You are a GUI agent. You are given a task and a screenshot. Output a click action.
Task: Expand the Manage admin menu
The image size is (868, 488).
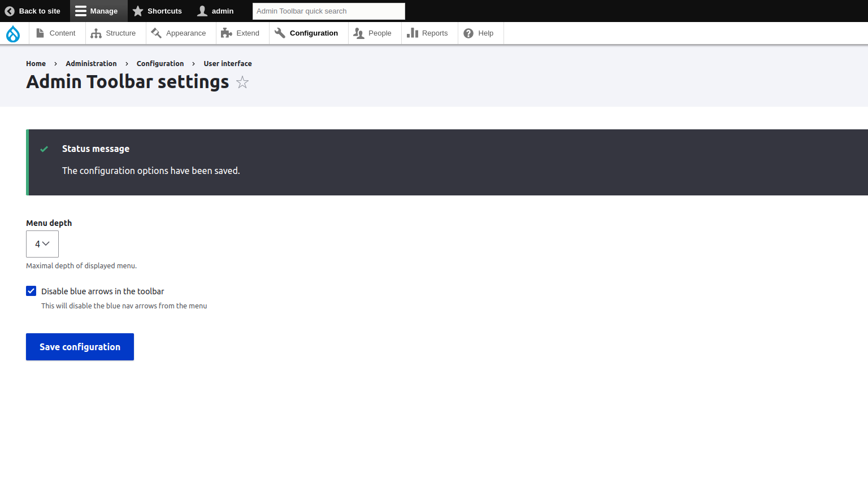pyautogui.click(x=98, y=11)
